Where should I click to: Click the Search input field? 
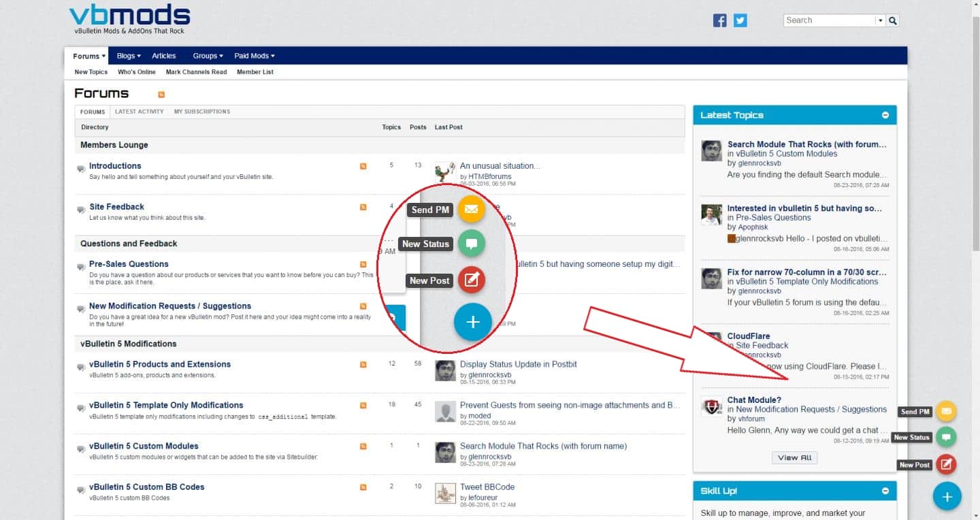coord(830,20)
